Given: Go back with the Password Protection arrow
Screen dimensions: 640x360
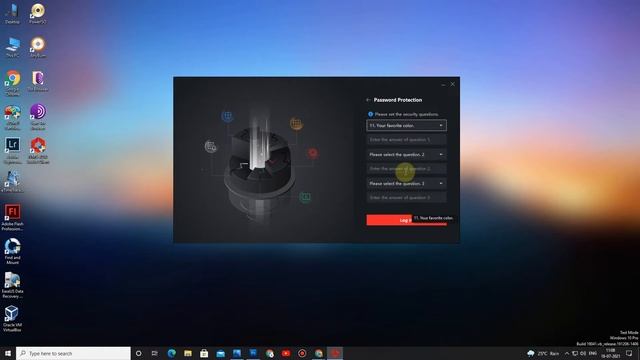Looking at the screenshot, I should click(368, 100).
